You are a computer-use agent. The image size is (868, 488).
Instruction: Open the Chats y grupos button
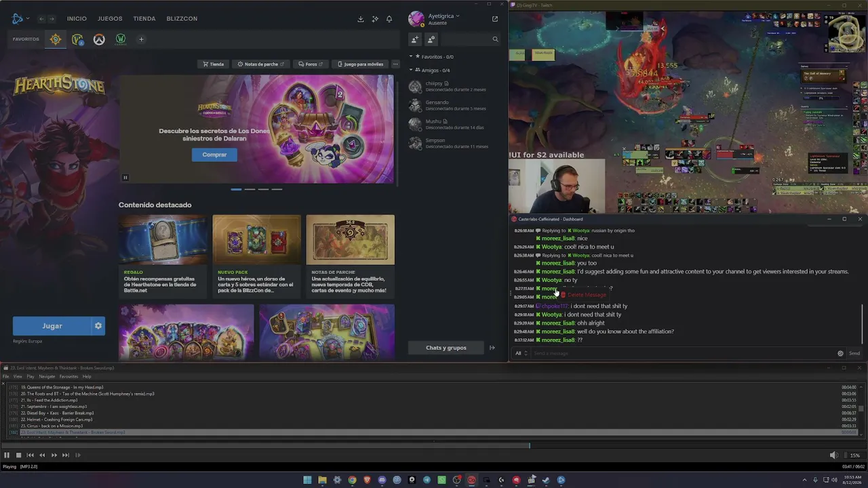446,348
